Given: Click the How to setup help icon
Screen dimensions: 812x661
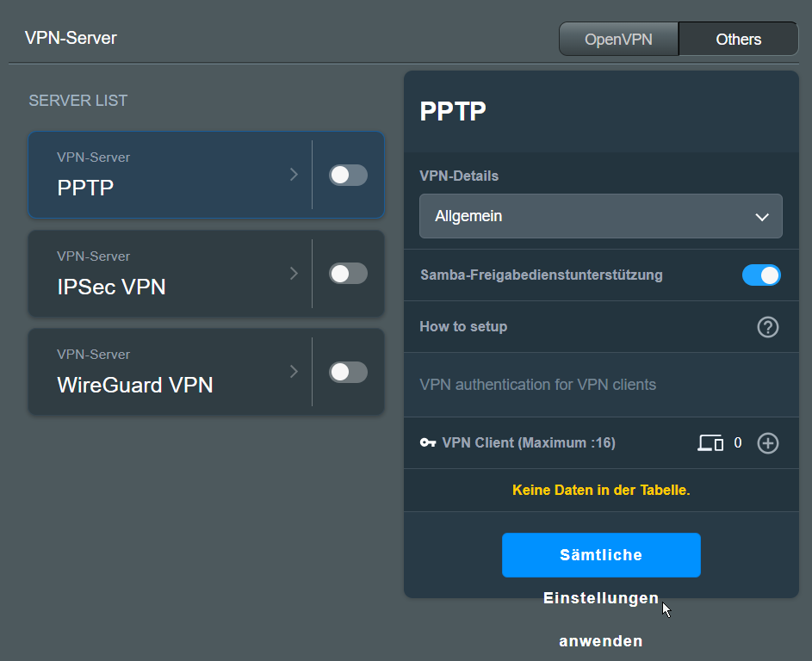Looking at the screenshot, I should 767,327.
